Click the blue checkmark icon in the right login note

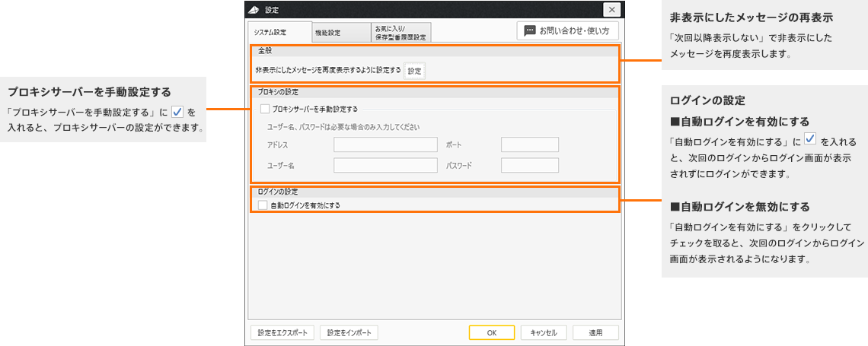[810, 140]
